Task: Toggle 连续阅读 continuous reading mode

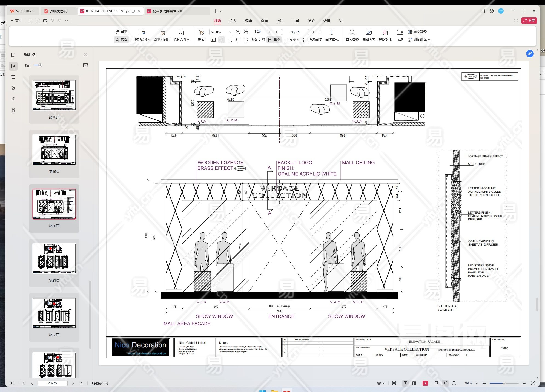Action: pos(312,40)
